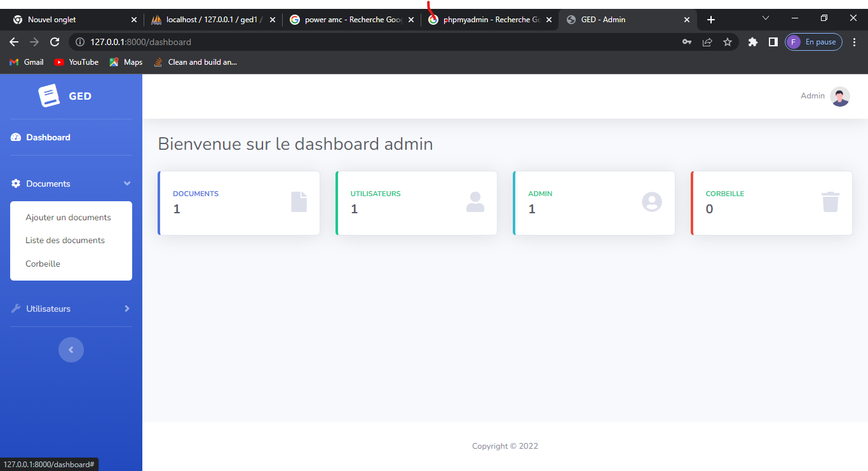The image size is (868, 471).
Task: Open the Chrome extensions puzzle icon
Action: tap(753, 42)
